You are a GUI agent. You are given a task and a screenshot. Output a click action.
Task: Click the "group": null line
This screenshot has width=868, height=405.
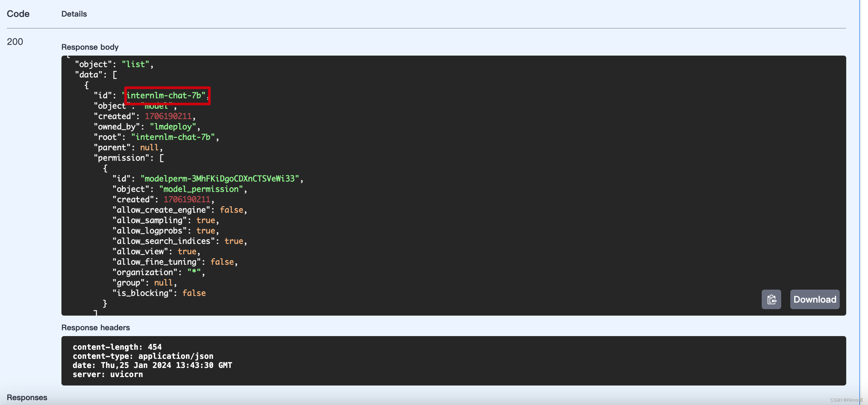[x=145, y=283]
